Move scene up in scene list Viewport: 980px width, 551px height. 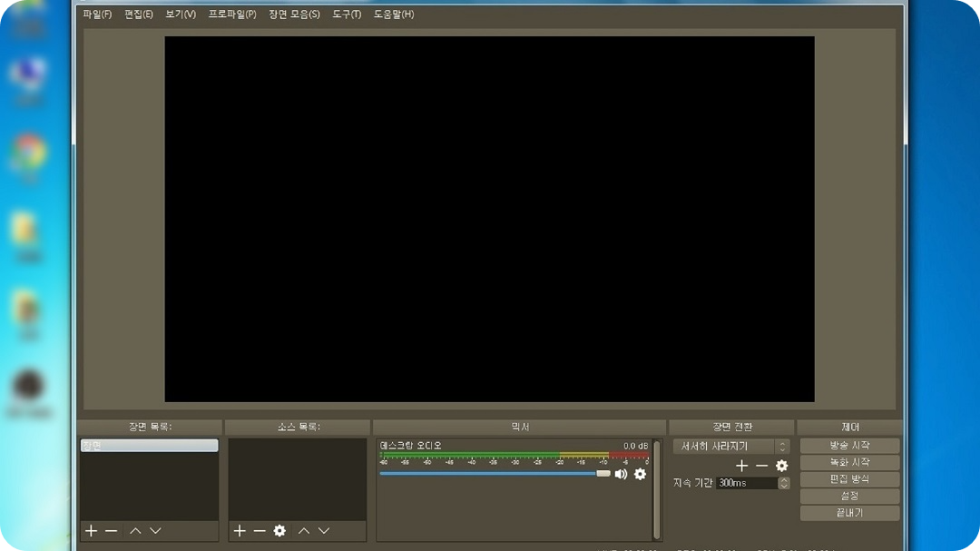click(135, 530)
